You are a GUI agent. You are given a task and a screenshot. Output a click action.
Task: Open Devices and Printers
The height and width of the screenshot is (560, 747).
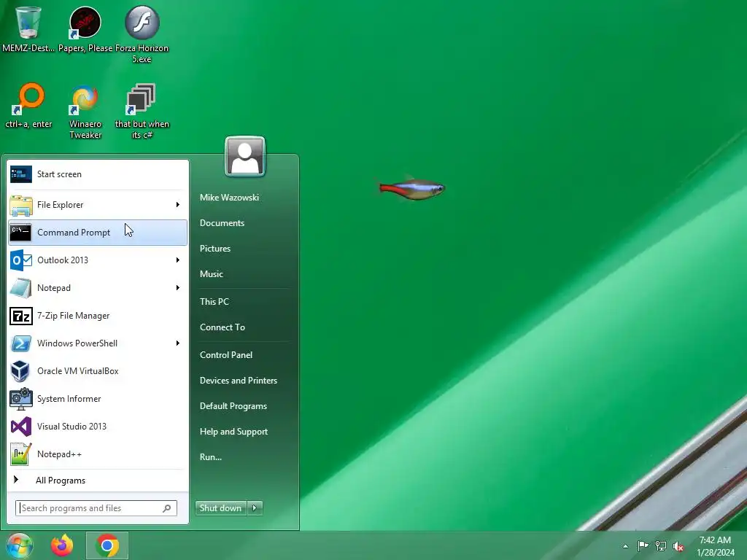239,381
